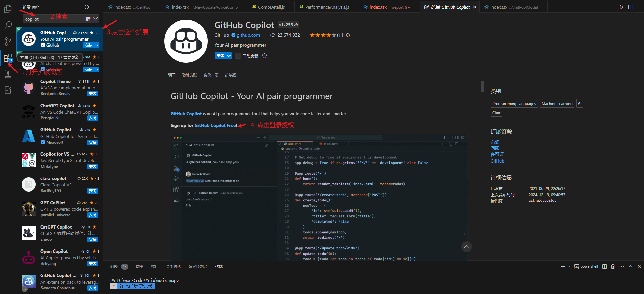Image resolution: width=644 pixels, height=294 pixels.
Task: Open terminal panel more actions ellipsis
Action: tap(622, 266)
